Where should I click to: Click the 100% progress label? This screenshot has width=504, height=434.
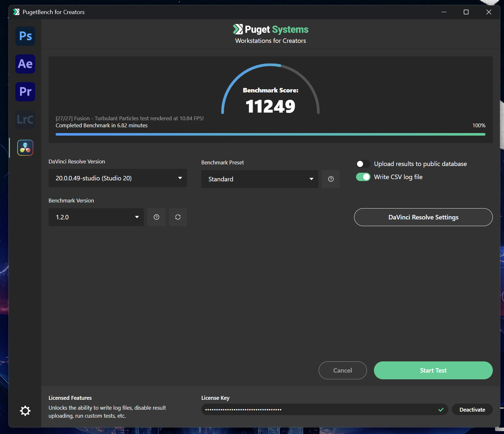tap(479, 125)
